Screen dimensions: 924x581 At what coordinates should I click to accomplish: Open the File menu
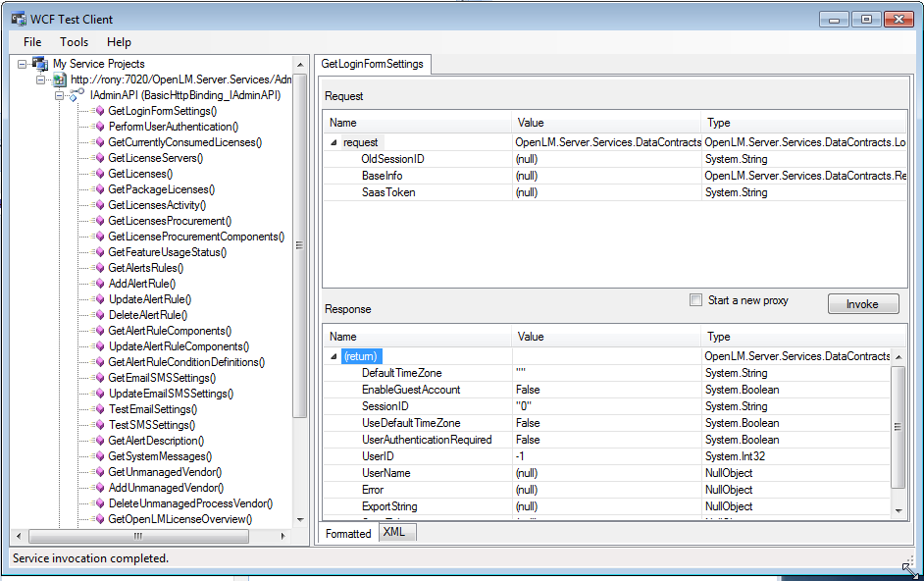[x=32, y=42]
